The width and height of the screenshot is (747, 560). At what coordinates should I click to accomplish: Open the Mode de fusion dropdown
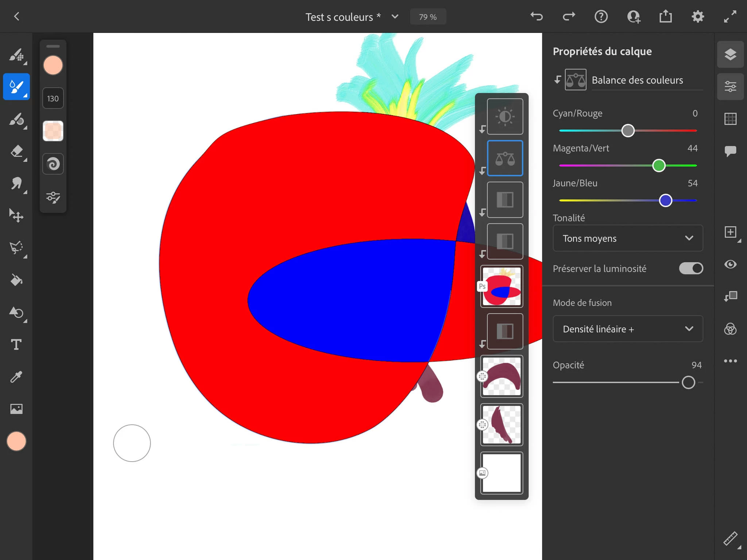point(627,329)
